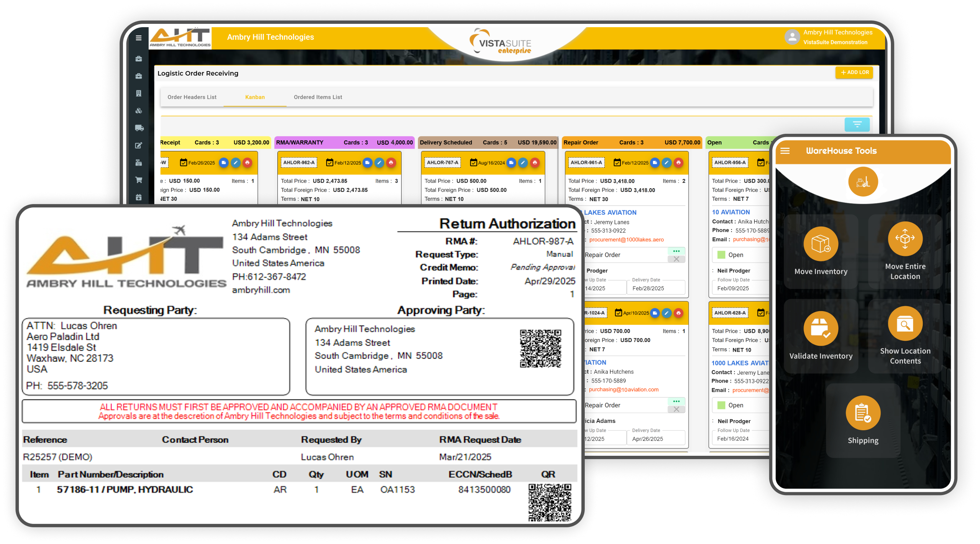The image size is (980, 544).
Task: Click the edit pencil icon on AHLOR-767-A card
Action: pyautogui.click(x=523, y=163)
